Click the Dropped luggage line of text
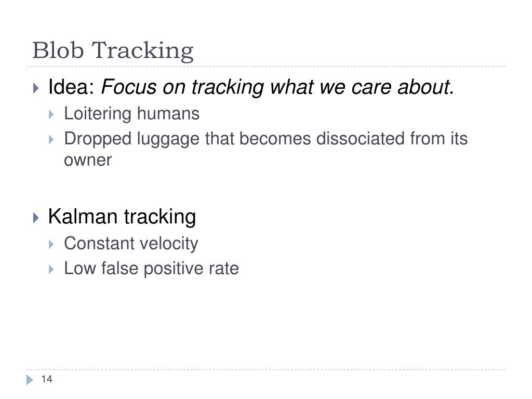532x399 pixels. [265, 139]
